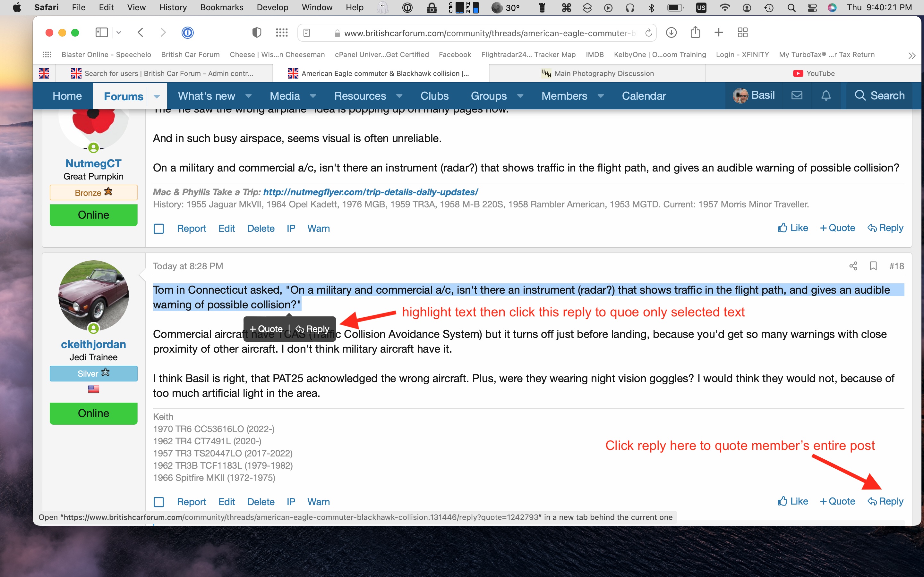This screenshot has width=924, height=577.
Task: Click the Safari Share toolbar icon
Action: pos(695,32)
